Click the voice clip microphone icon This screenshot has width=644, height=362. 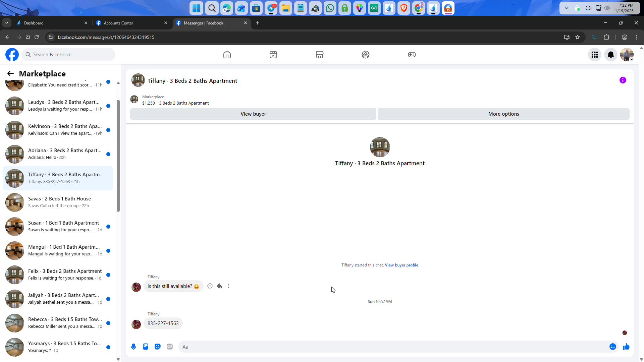133,347
